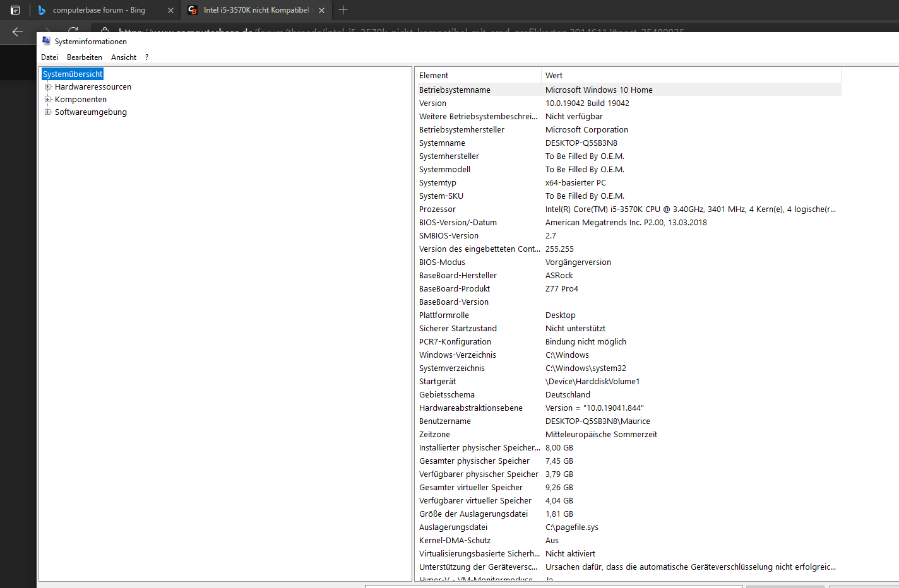
Task: Select value Microsoft Windows 10 Home
Action: [x=599, y=90]
